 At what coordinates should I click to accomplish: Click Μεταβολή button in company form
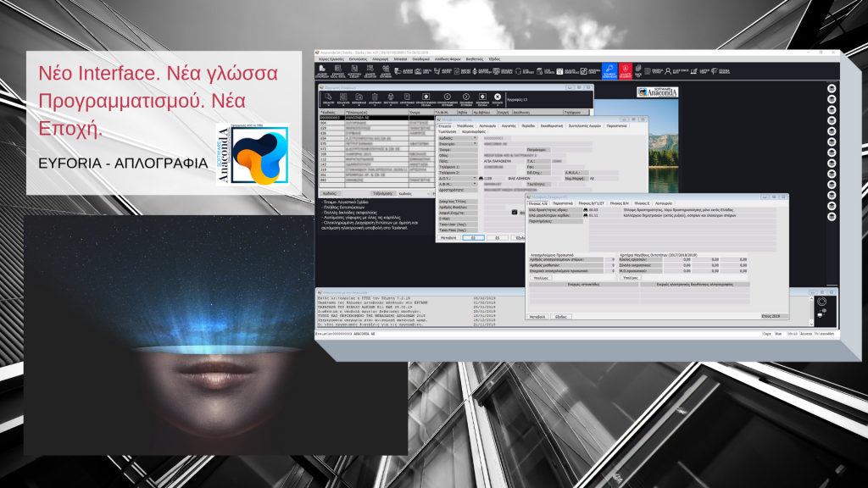[448, 237]
